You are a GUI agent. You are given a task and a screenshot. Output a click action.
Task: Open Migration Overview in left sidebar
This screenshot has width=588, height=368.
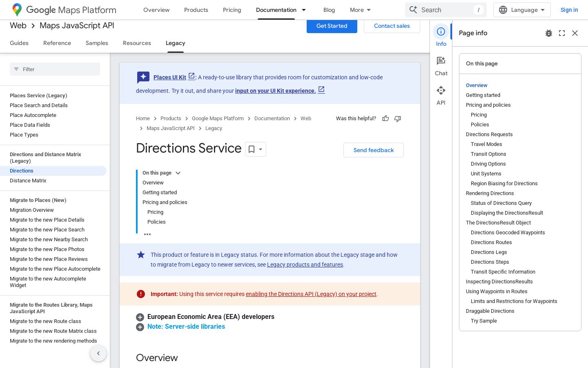point(32,210)
